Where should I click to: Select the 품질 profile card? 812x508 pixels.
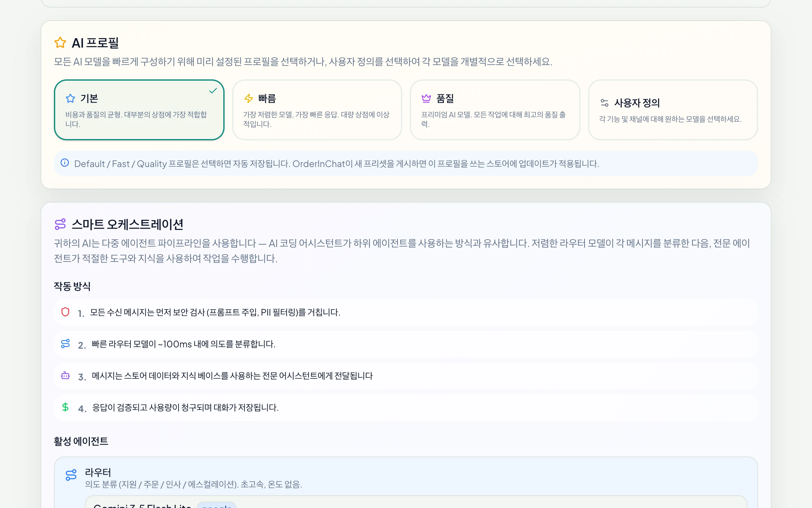(x=495, y=110)
